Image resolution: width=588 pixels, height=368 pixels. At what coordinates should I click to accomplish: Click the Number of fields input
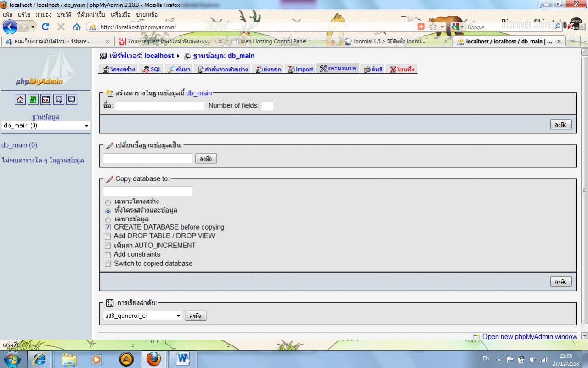click(267, 106)
